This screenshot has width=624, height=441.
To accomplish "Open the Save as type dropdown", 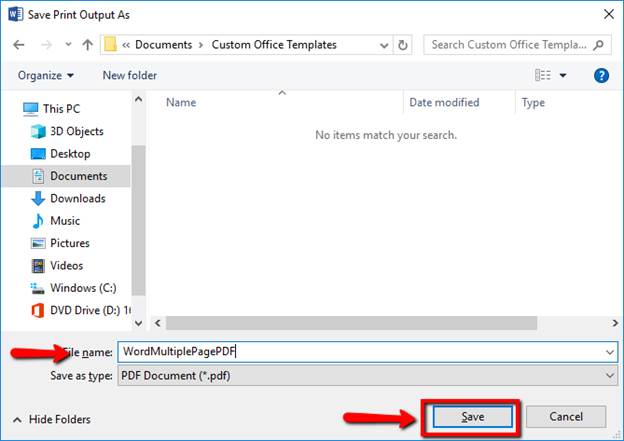I will [x=366, y=374].
